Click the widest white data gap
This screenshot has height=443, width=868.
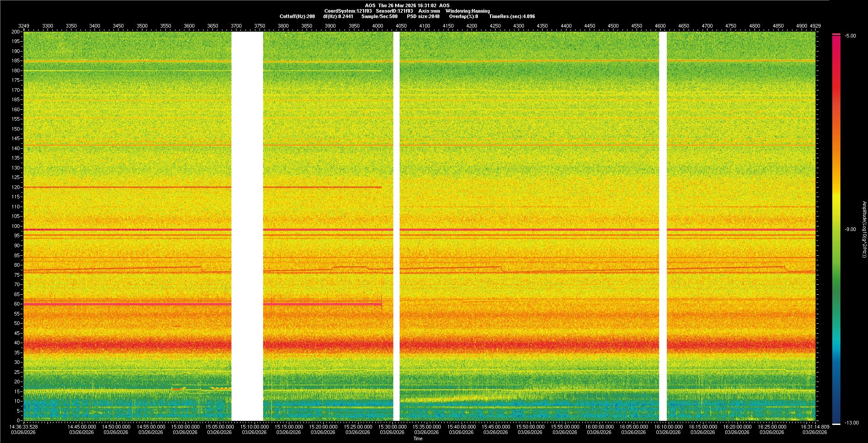pos(247,226)
